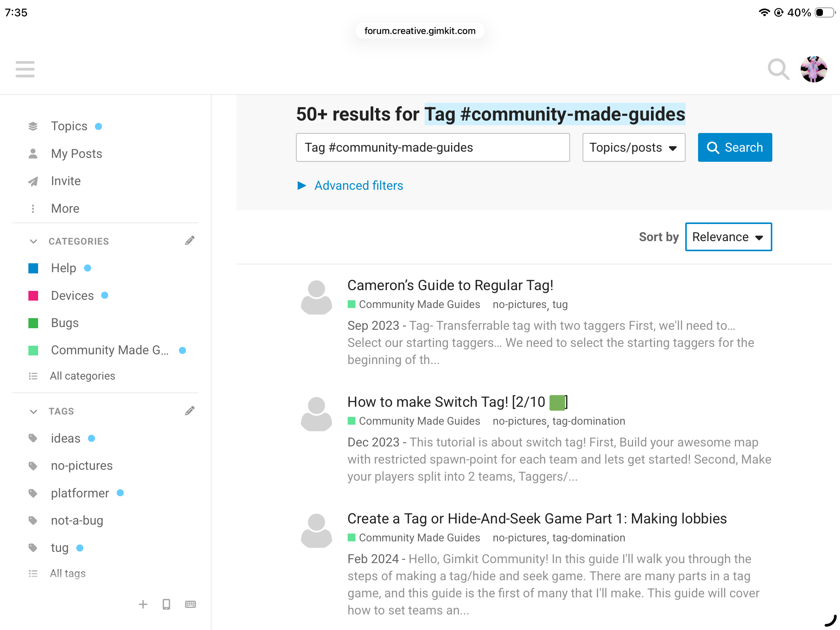Open the hamburger sidebar menu
The height and width of the screenshot is (630, 840).
25,69
